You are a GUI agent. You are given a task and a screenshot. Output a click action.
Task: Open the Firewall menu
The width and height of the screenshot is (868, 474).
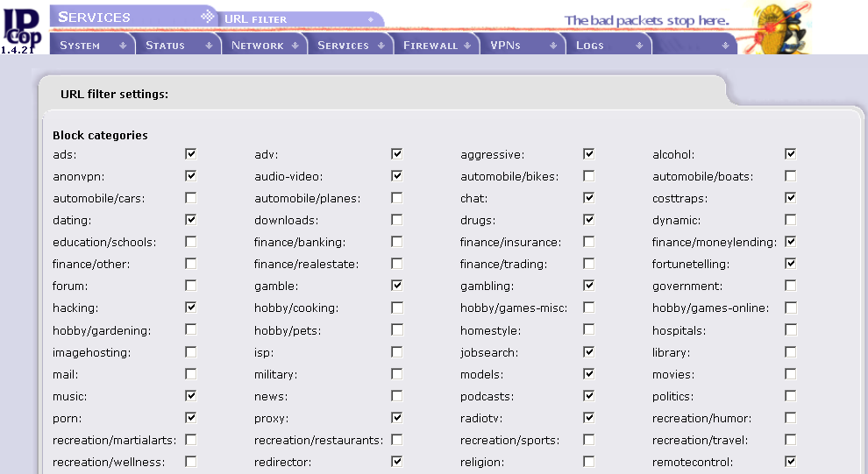pyautogui.click(x=430, y=46)
